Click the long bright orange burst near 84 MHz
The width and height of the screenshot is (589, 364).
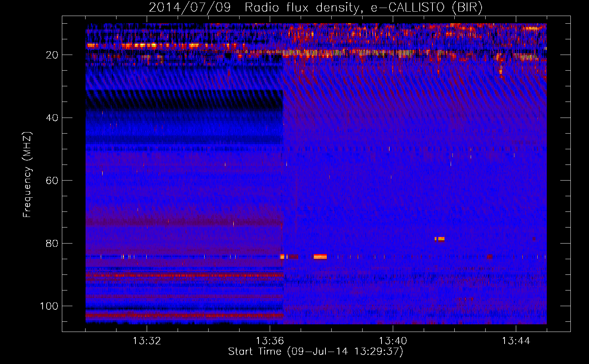coord(320,257)
